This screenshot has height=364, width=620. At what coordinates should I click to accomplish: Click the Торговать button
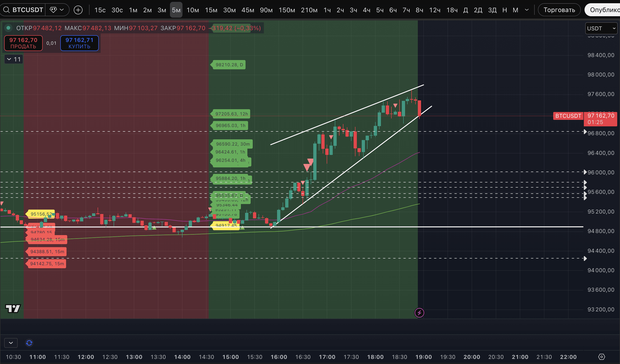click(x=559, y=10)
